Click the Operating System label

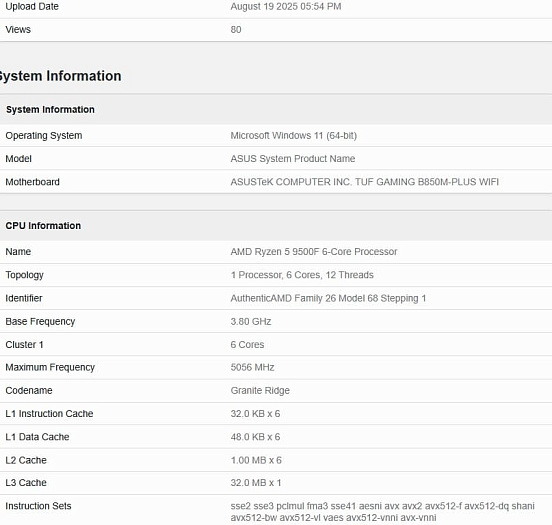[x=44, y=136]
